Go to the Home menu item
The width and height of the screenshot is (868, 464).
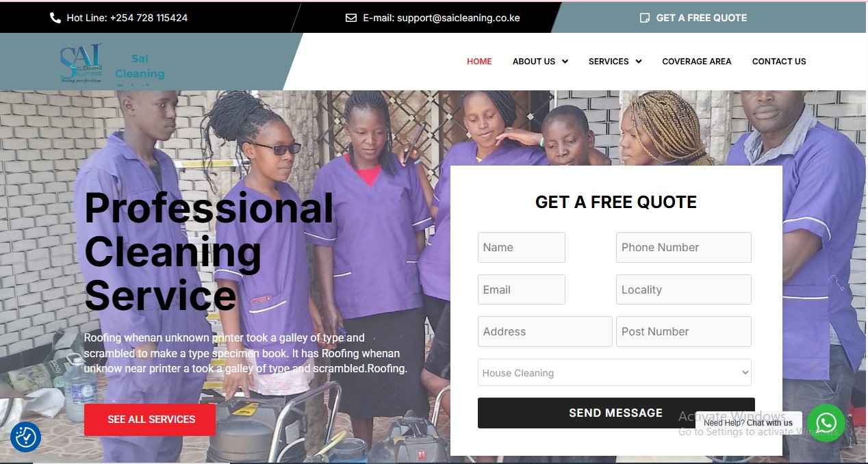click(x=479, y=62)
